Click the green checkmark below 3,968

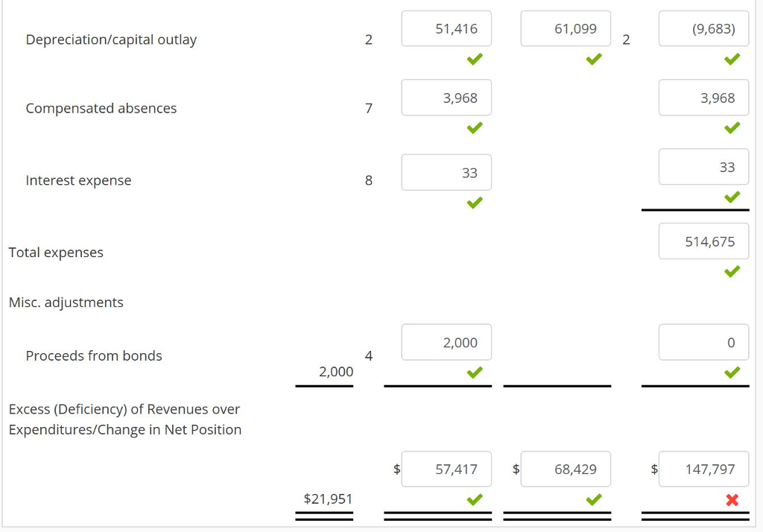pos(474,127)
